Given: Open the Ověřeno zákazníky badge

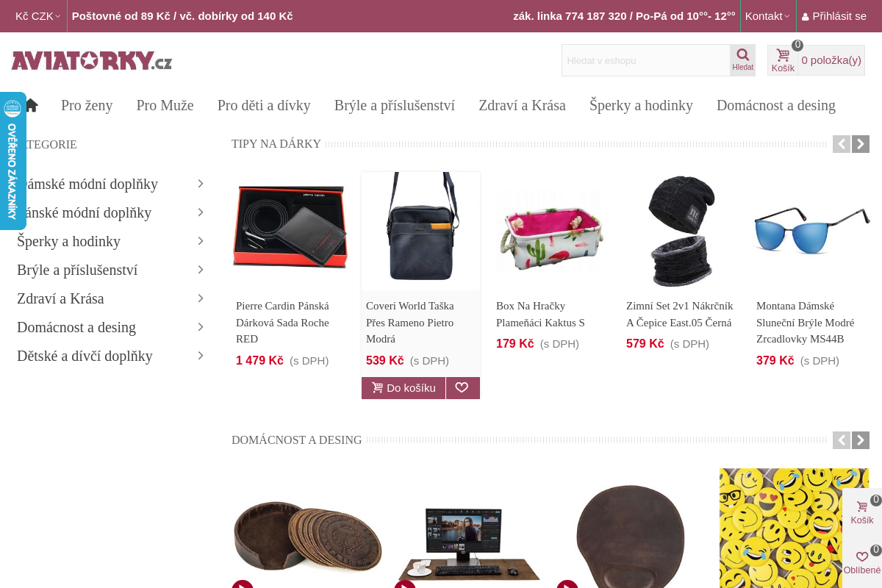Looking at the screenshot, I should pos(12,161).
